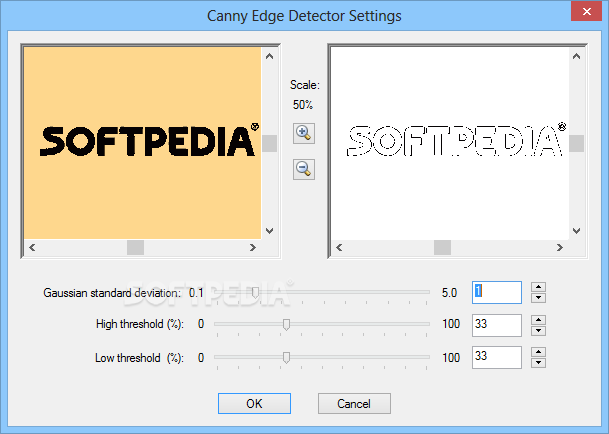Click the edge-detected Softpedia result preview

coord(450,143)
